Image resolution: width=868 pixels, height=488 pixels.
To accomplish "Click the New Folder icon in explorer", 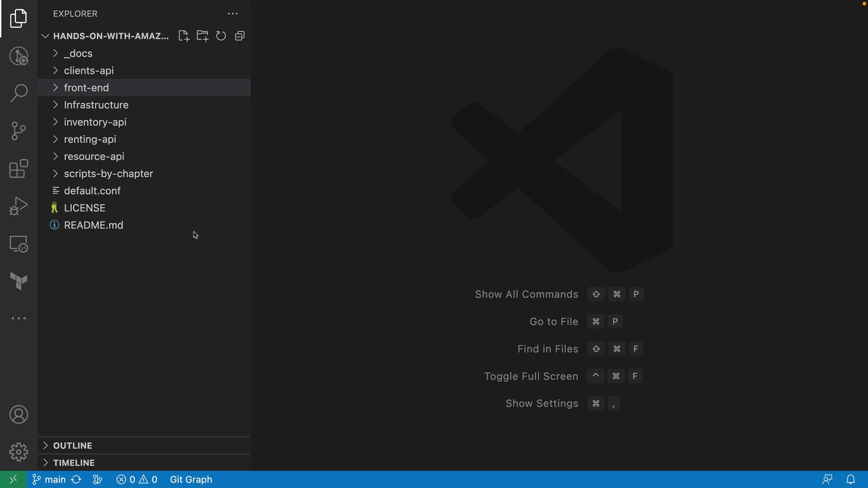I will click(x=202, y=36).
